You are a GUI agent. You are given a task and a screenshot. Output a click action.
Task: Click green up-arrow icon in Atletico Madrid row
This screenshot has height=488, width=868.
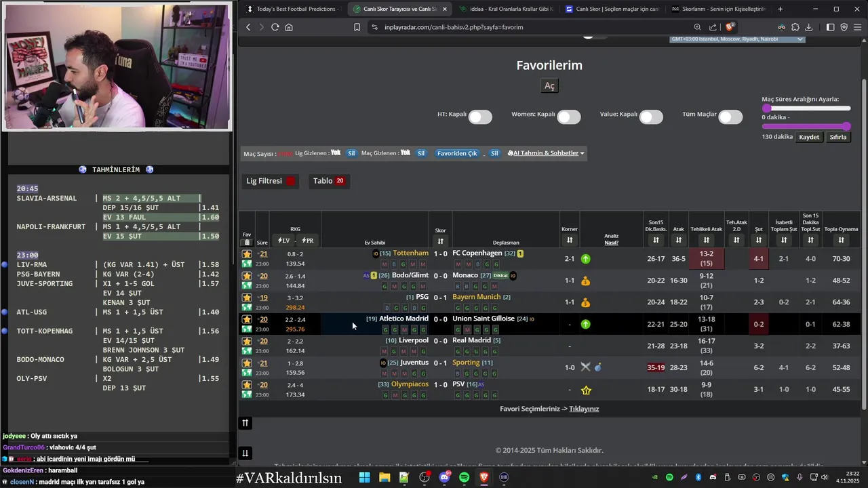pos(586,324)
